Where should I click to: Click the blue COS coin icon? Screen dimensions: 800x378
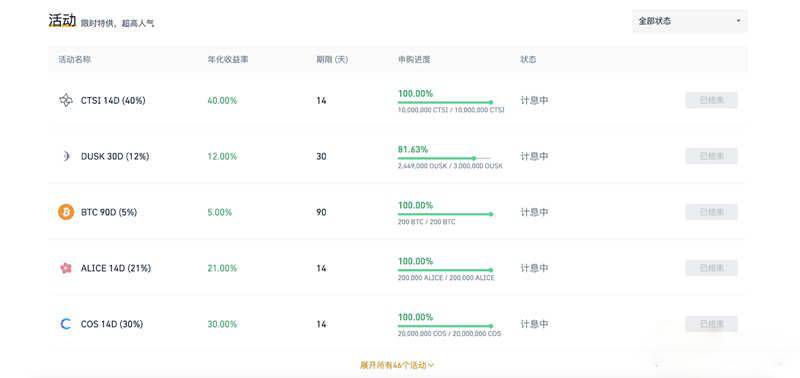pos(66,324)
